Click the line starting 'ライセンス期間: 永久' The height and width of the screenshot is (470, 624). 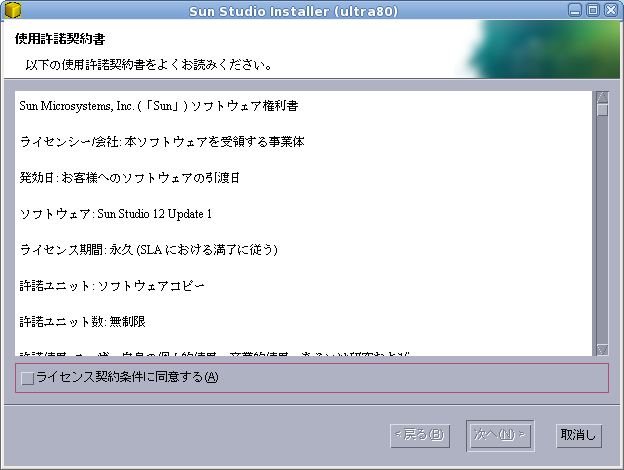coord(148,250)
